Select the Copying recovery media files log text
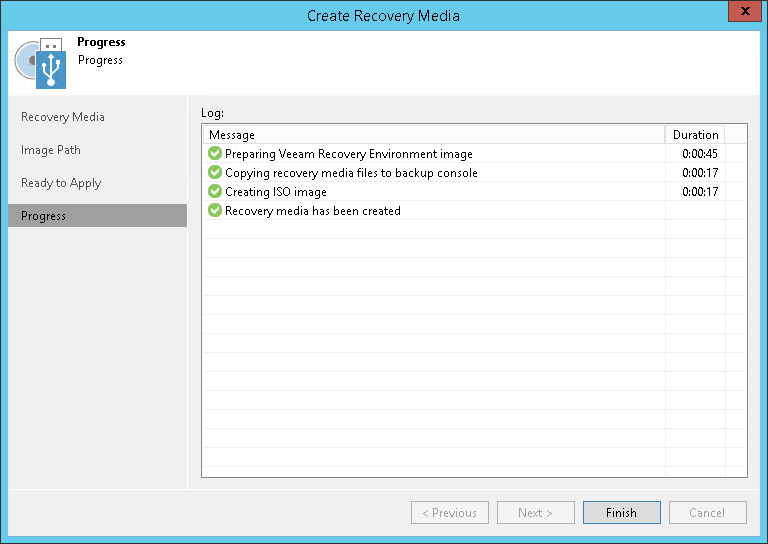 (351, 173)
